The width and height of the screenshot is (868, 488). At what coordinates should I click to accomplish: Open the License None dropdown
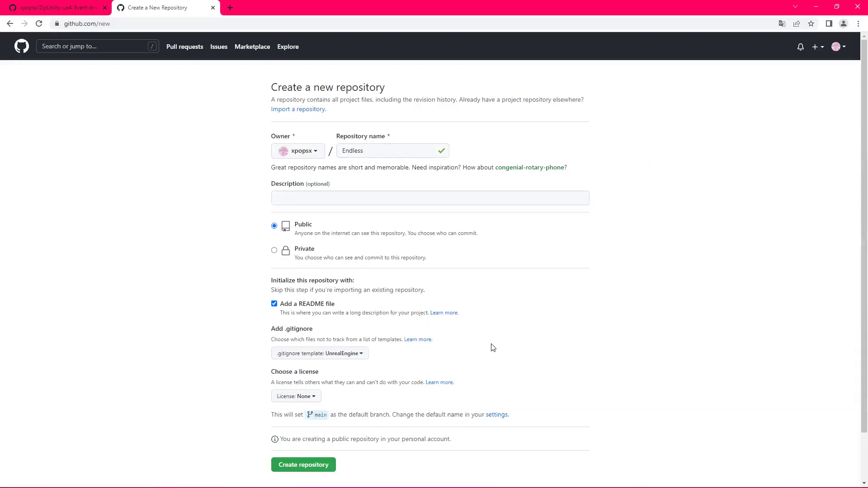coord(296,396)
